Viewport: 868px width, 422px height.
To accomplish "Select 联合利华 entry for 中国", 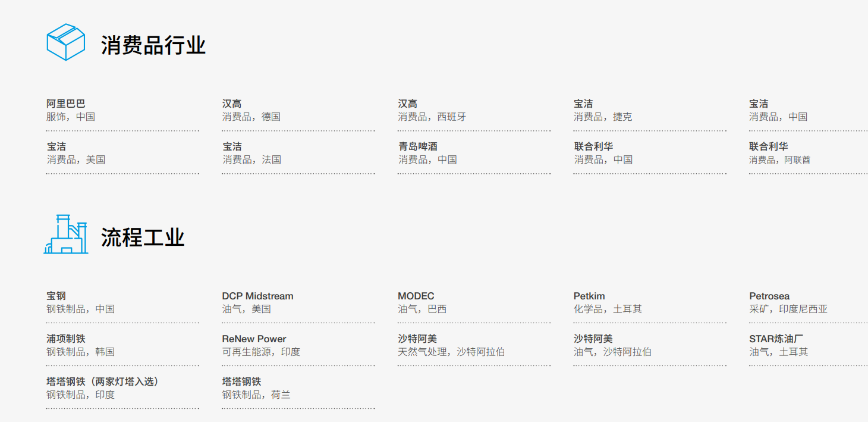I will (593, 146).
